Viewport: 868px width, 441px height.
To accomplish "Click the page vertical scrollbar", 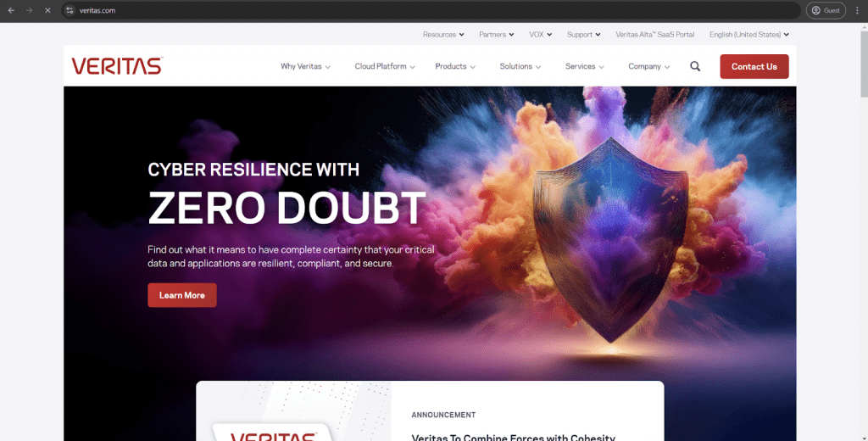I will [864, 64].
